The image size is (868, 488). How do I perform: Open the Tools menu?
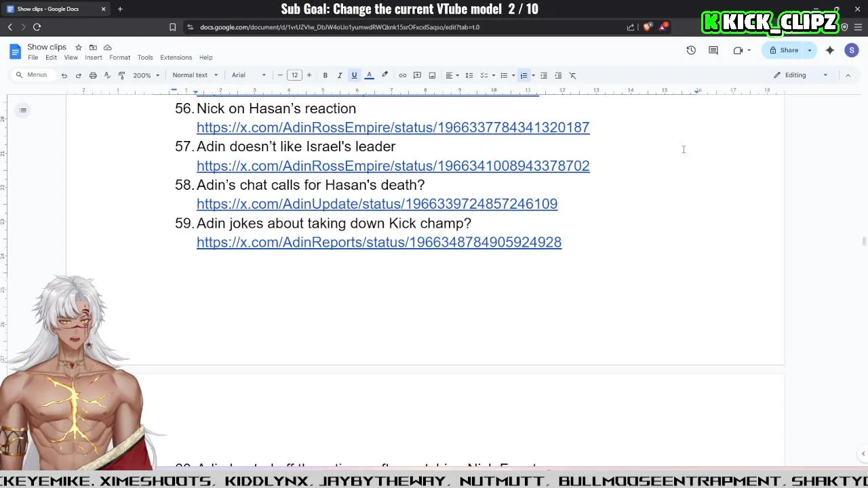pos(145,58)
